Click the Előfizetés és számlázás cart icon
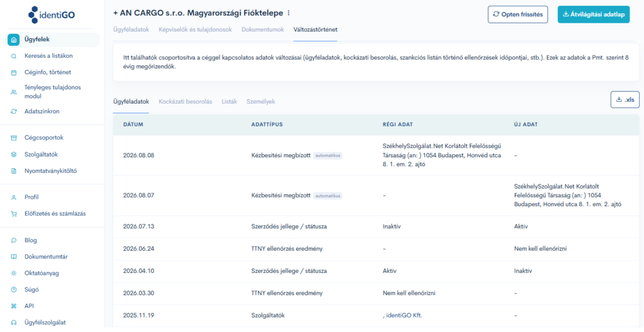 [x=14, y=214]
